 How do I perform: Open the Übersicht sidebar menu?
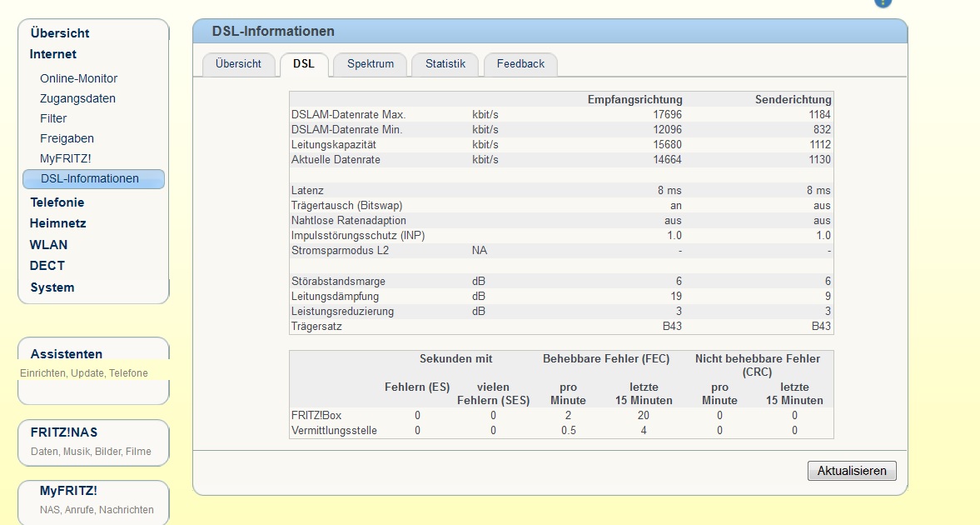coord(59,33)
